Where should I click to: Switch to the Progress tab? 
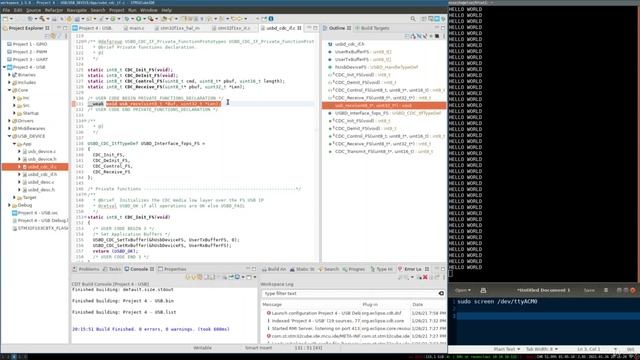[x=354, y=269]
